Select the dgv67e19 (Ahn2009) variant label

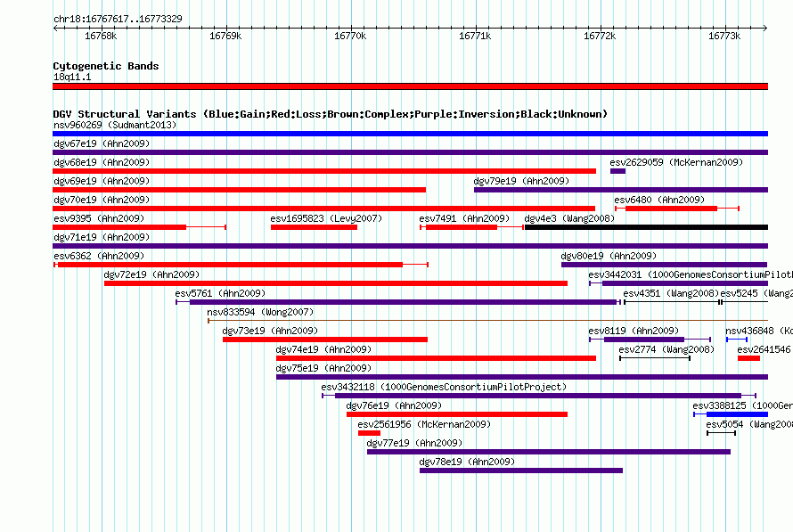(x=102, y=143)
